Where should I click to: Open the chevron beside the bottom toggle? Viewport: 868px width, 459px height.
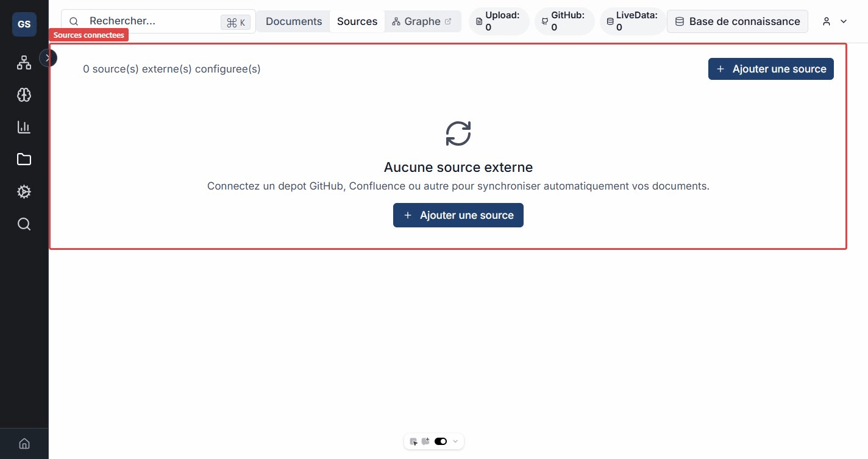pos(455,441)
